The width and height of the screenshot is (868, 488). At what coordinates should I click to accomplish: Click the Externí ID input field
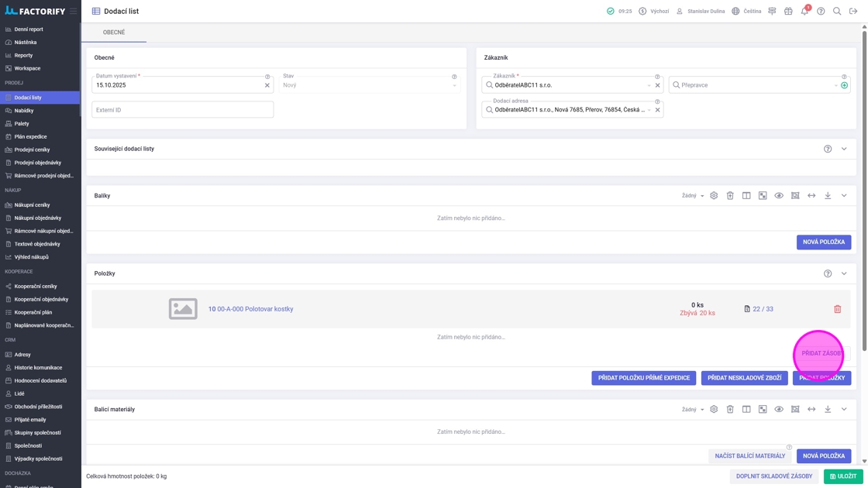pyautogui.click(x=182, y=110)
